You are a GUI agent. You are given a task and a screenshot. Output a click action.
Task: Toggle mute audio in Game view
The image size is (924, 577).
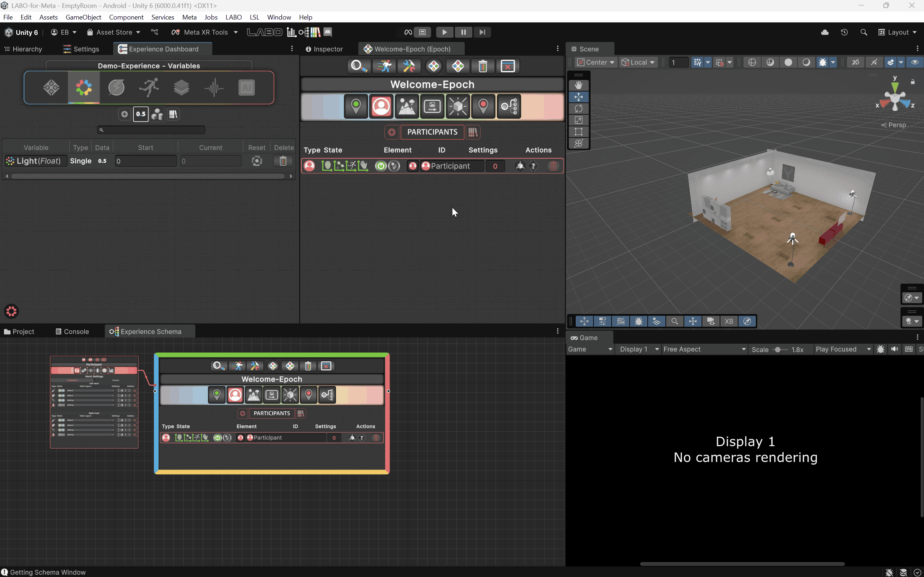tap(895, 349)
